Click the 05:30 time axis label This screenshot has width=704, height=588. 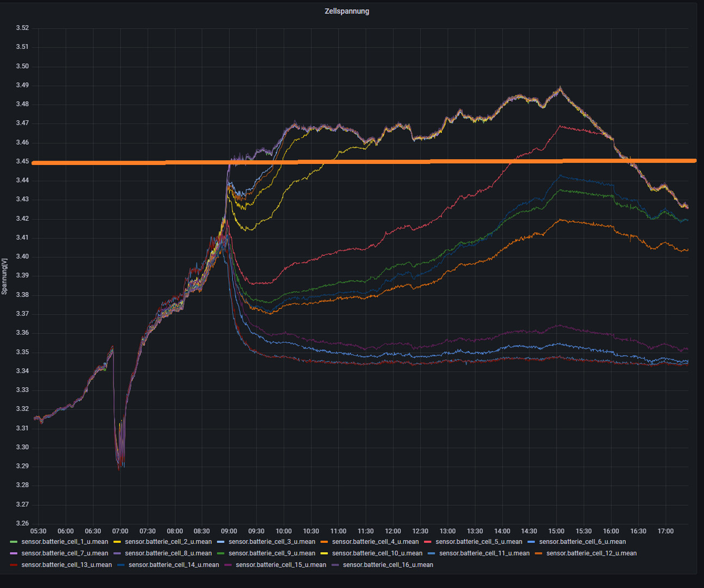point(38,531)
